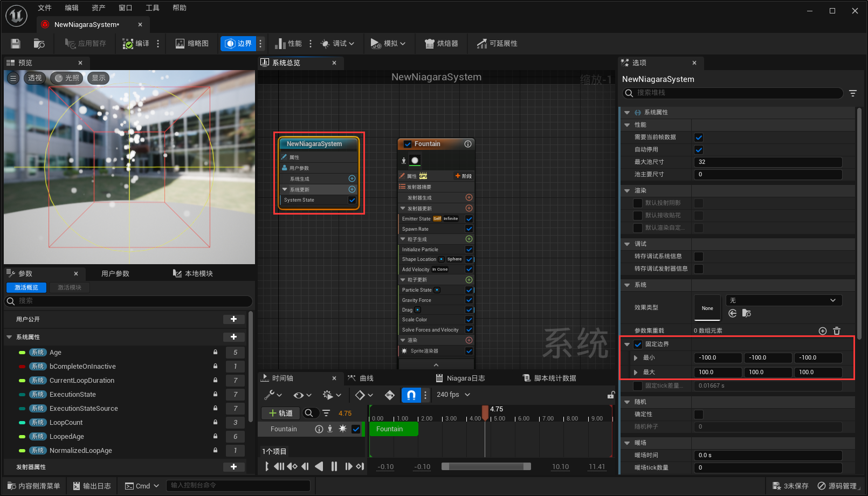Click the browse to asset in content browser icon
This screenshot has height=496, width=868.
tap(39, 44)
